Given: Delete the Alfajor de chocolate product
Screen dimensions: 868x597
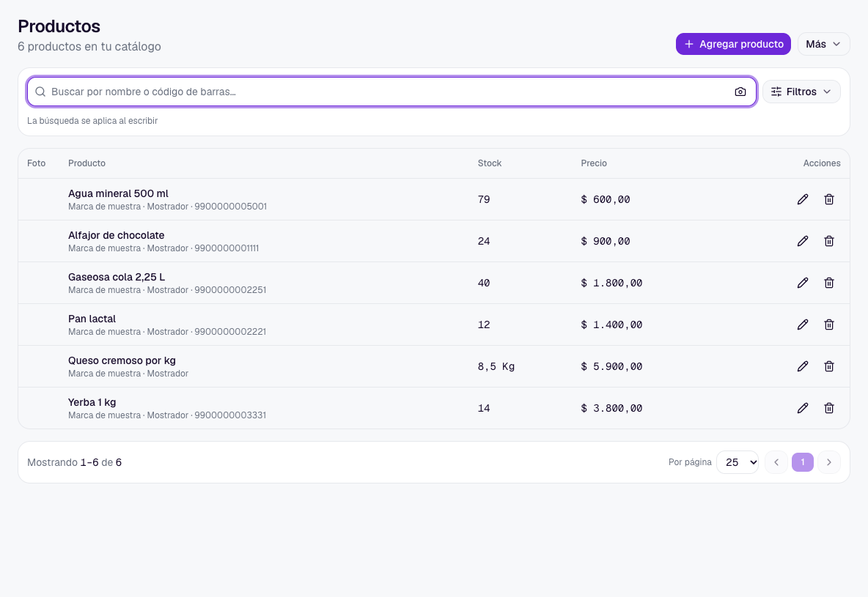Looking at the screenshot, I should 828,241.
